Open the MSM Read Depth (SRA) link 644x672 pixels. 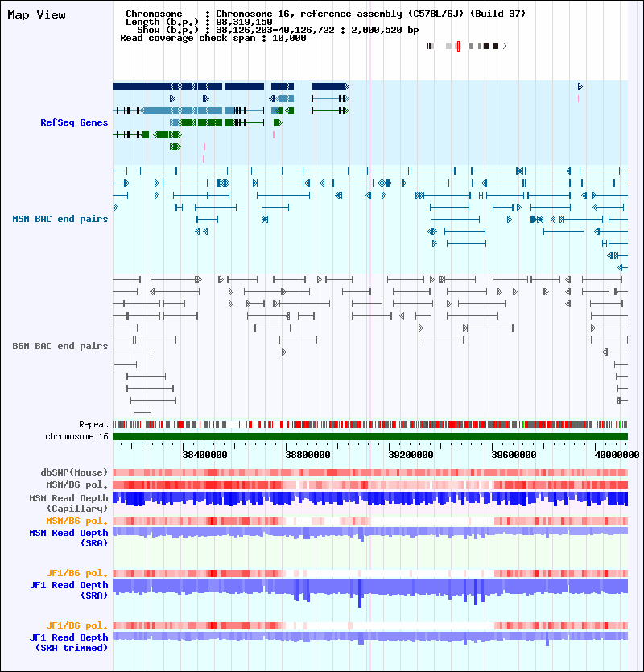(68, 538)
